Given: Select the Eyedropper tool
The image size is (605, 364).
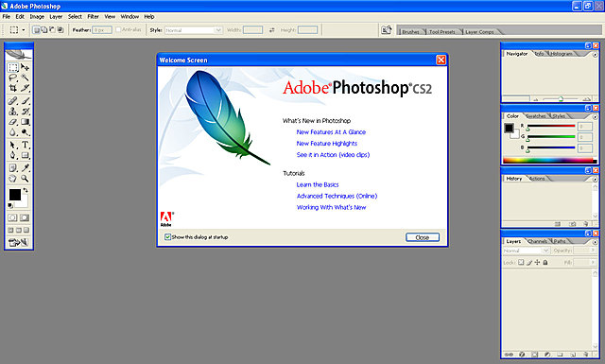Looking at the screenshot, I should coord(26,168).
